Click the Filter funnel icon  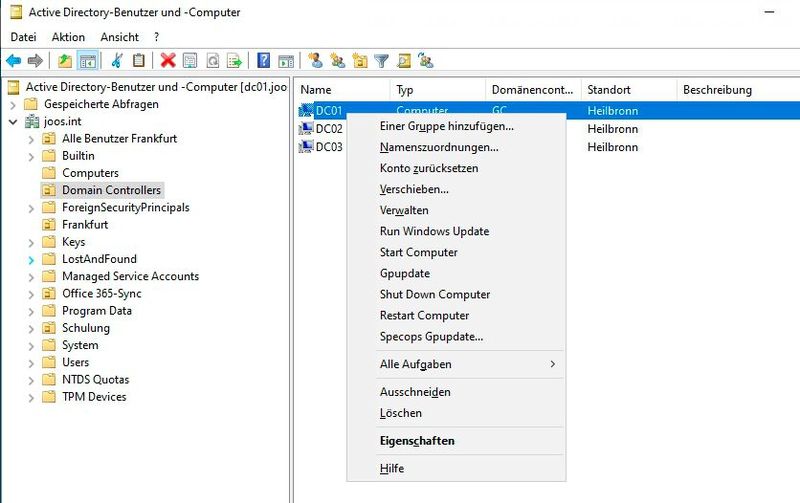tap(381, 61)
